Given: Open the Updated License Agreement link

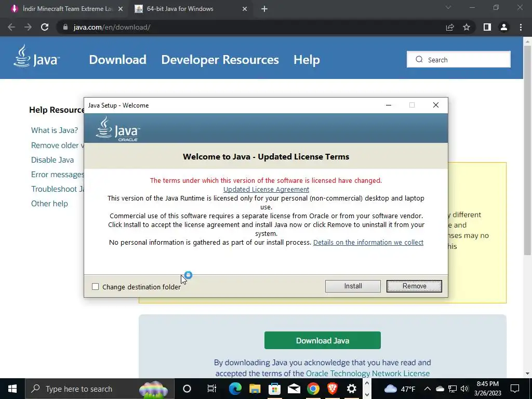Looking at the screenshot, I should (266, 189).
